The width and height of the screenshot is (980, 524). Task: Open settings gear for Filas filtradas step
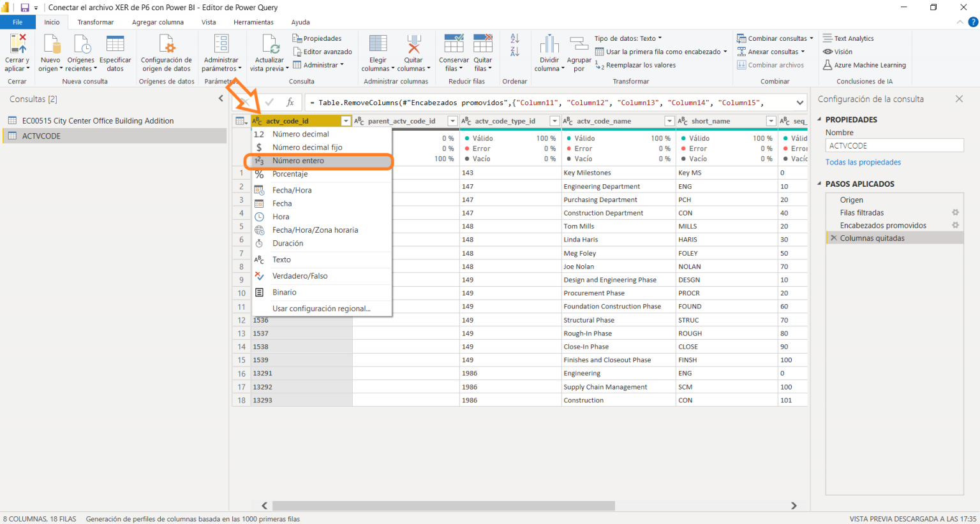click(x=955, y=212)
